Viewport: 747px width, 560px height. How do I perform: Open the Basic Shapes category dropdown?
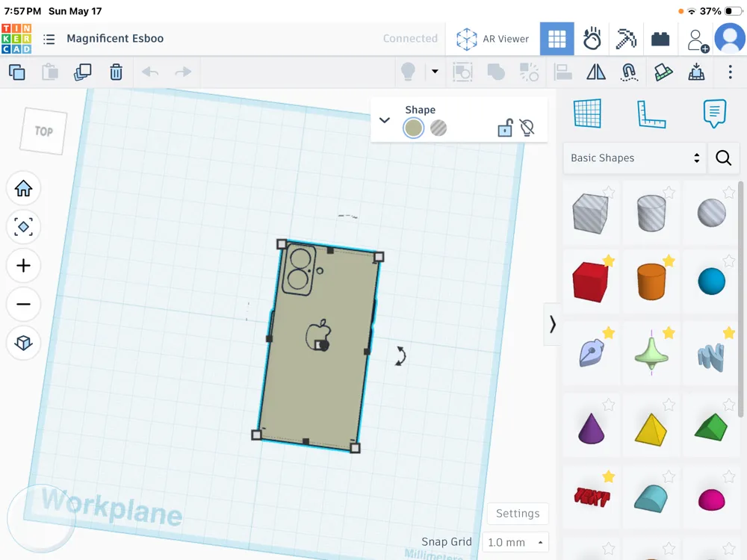pyautogui.click(x=634, y=158)
